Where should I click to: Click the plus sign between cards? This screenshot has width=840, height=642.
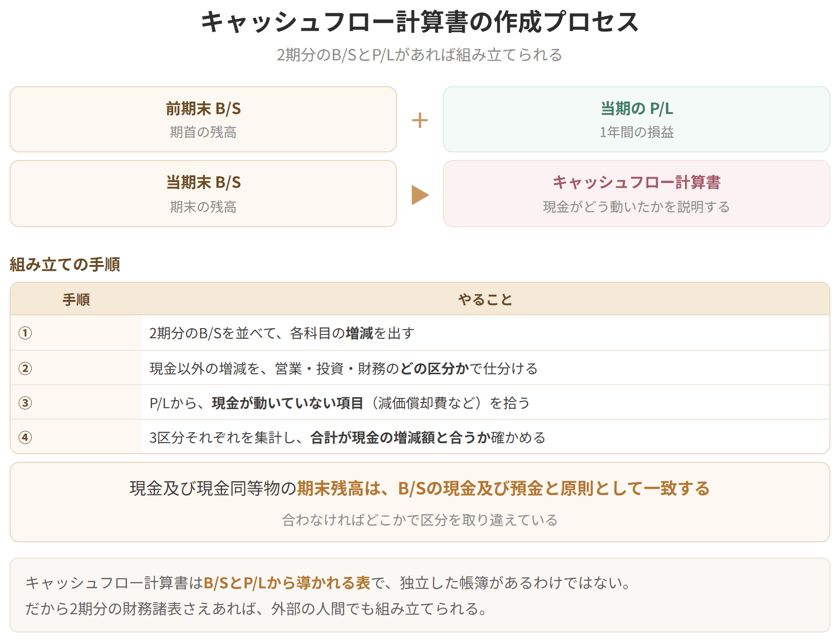click(420, 120)
